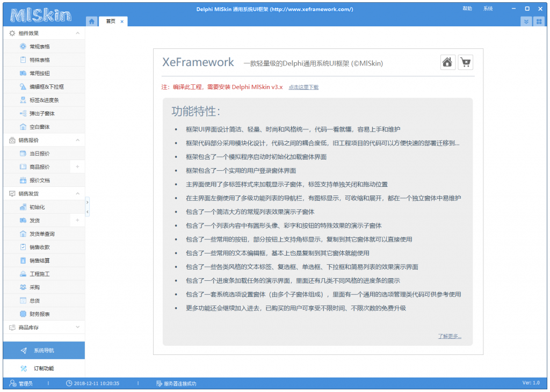The height and width of the screenshot is (392, 550).
Task: Click the 编辑框&下拉框 icon
Action: pos(23,86)
